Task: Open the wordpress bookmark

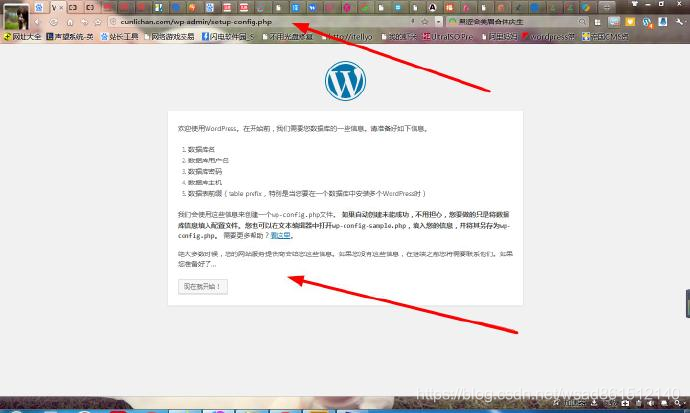Action: [548, 37]
